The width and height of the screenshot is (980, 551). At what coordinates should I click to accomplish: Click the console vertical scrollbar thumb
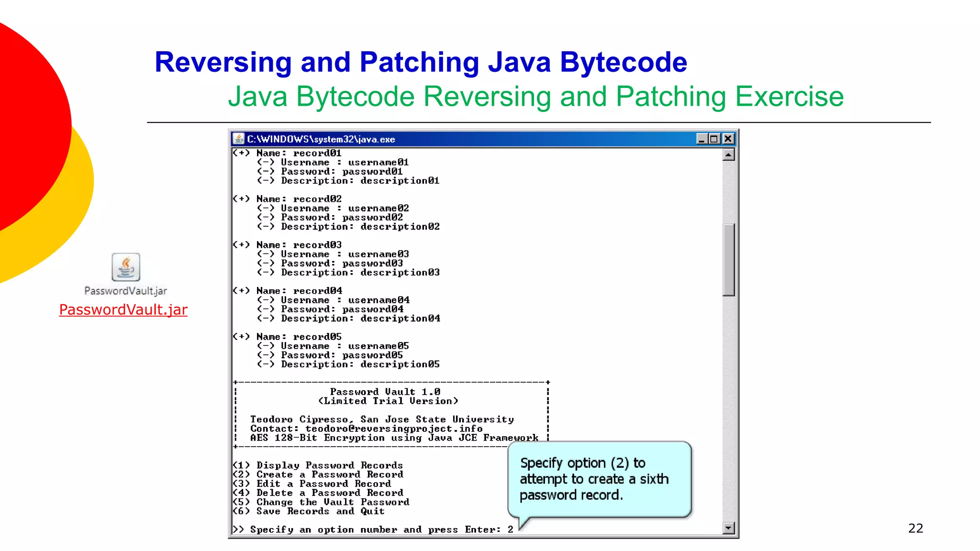728,260
